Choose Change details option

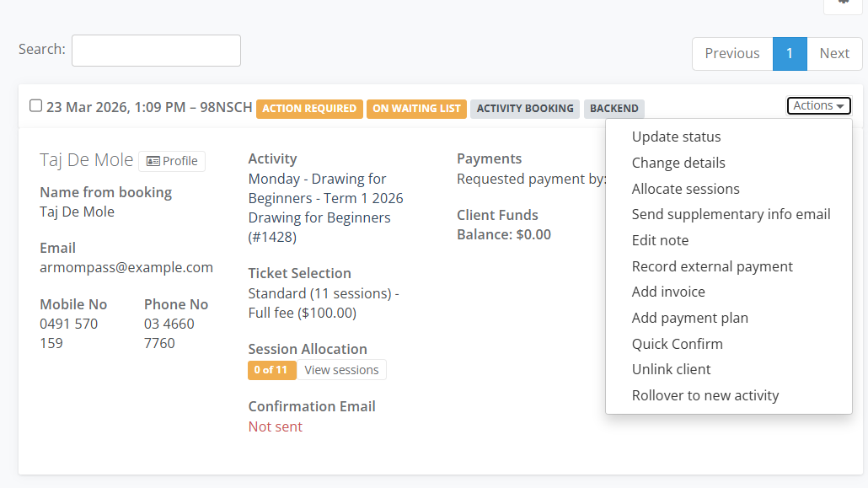678,163
